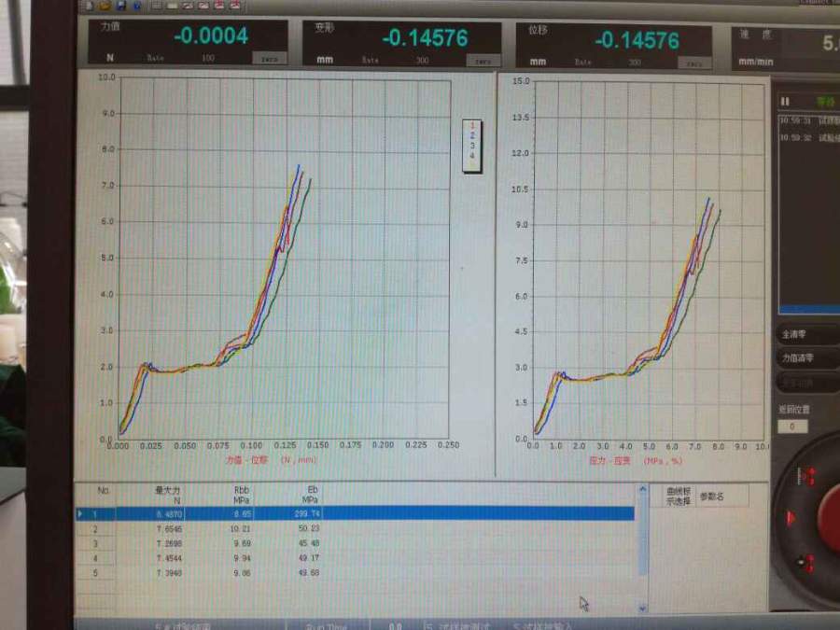Viewport: 840px width, 630px height.
Task: Select result row number 1
Action: (x=355, y=513)
